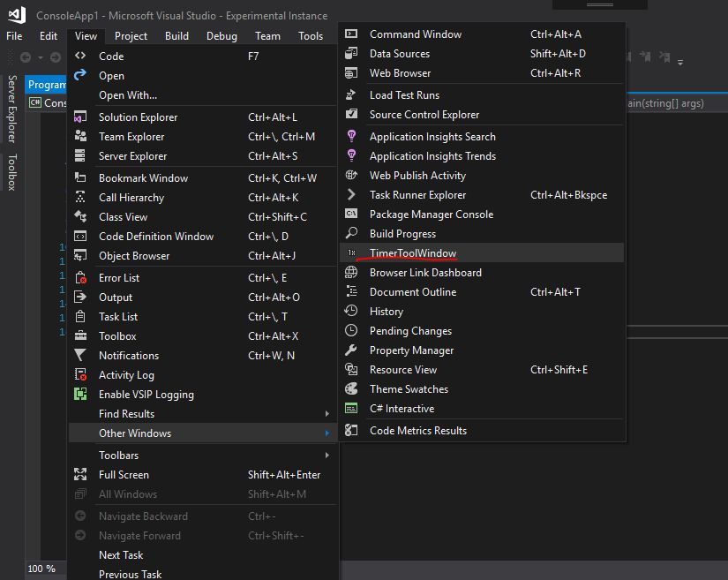728x580 pixels.
Task: Click the Toolbox menu item icon
Action: point(80,335)
